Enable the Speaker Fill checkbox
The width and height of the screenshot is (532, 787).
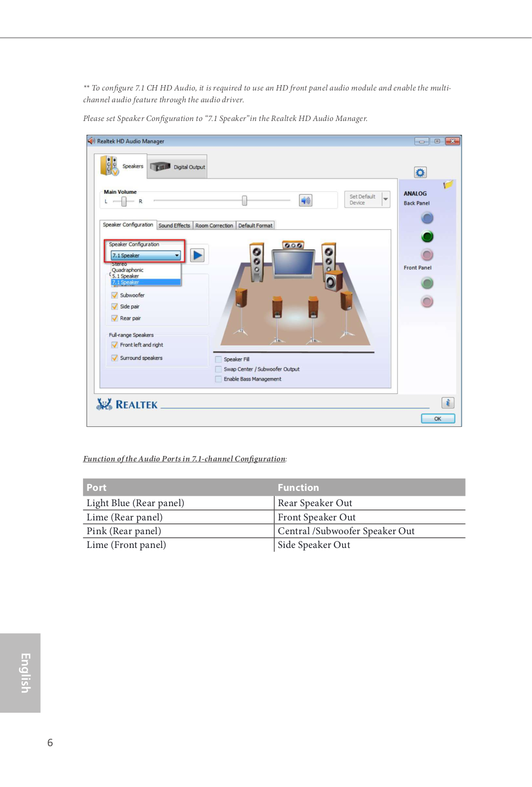click(x=218, y=360)
